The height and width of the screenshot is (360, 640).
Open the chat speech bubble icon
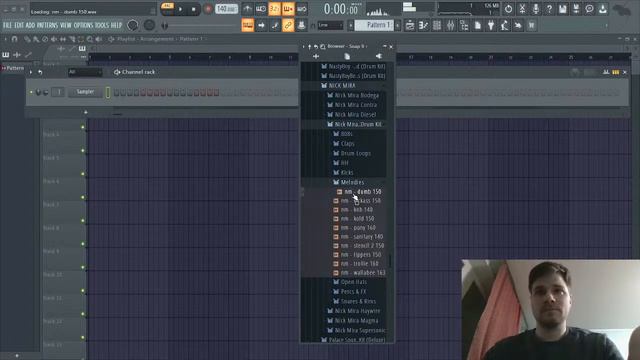click(589, 9)
